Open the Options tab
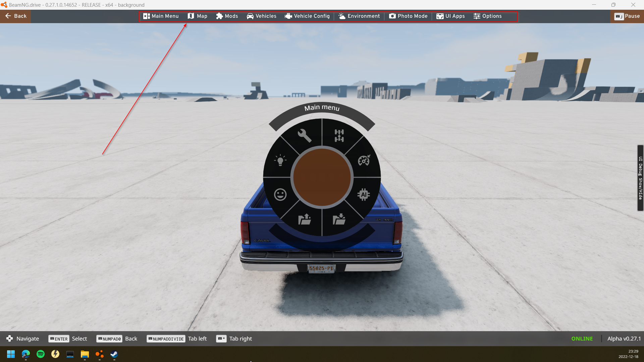 [x=488, y=16]
